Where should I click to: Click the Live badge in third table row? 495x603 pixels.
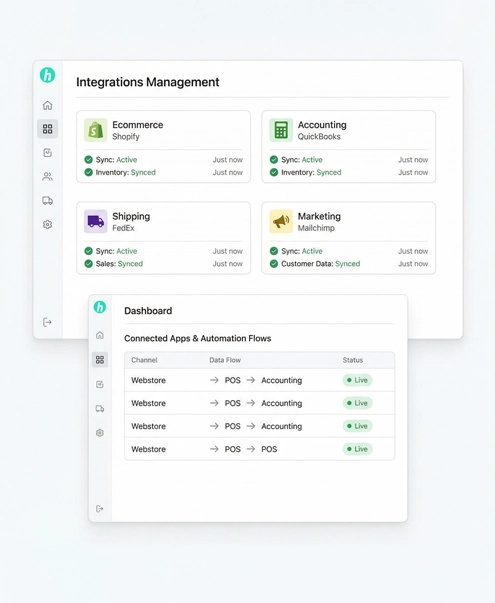pyautogui.click(x=357, y=426)
